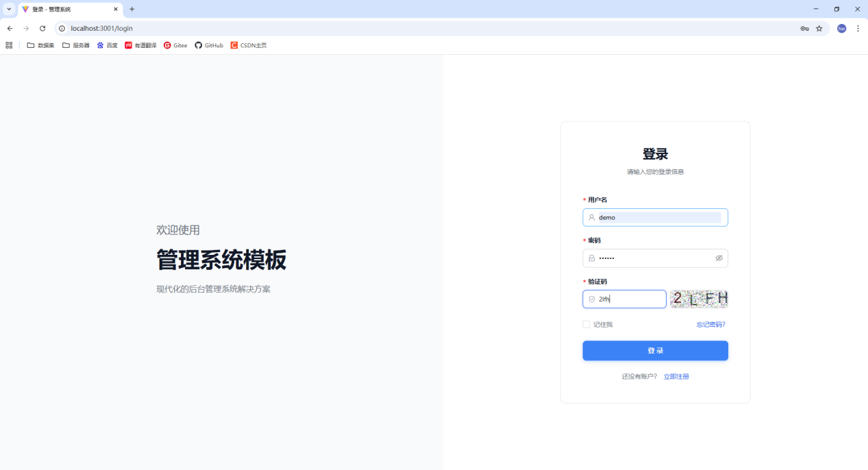The height and width of the screenshot is (470, 868).
Task: Reload the page with the refresh icon
Action: pyautogui.click(x=42, y=28)
